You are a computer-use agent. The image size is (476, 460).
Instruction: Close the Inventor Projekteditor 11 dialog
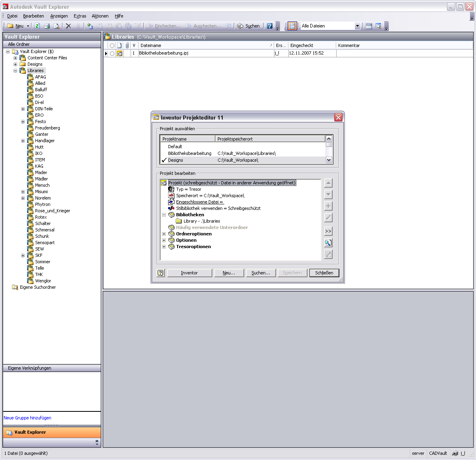pos(339,117)
